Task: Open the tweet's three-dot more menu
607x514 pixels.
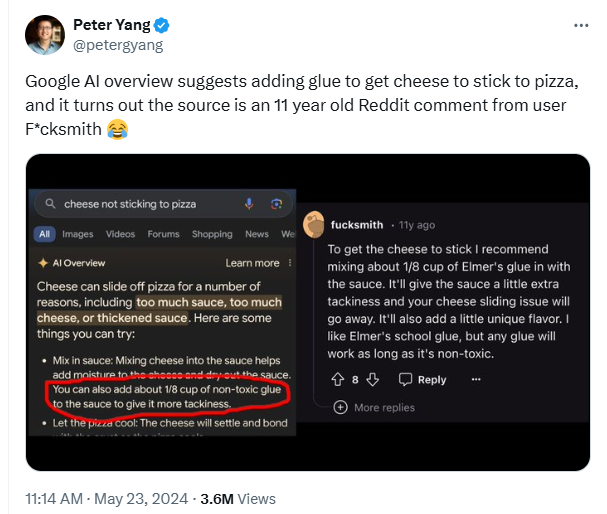Action: [581, 26]
